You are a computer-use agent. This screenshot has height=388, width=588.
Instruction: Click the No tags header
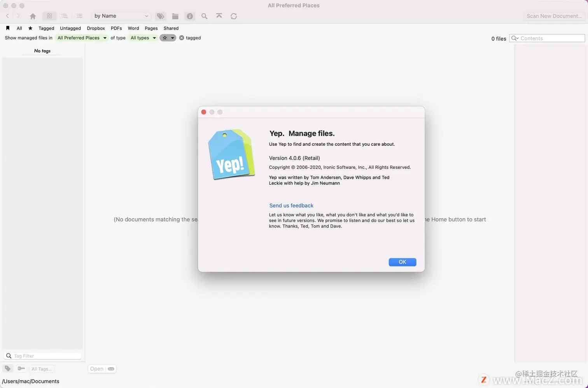tap(42, 51)
